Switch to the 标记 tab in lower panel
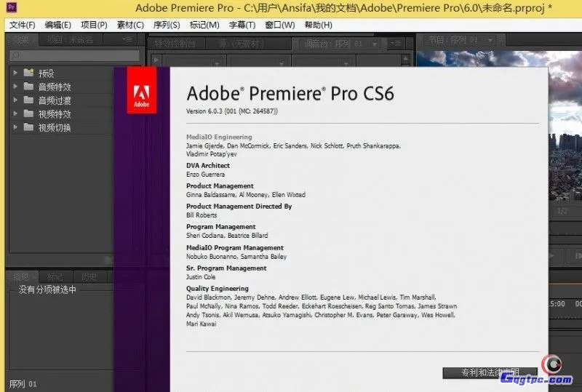The height and width of the screenshot is (392, 582). [55, 277]
